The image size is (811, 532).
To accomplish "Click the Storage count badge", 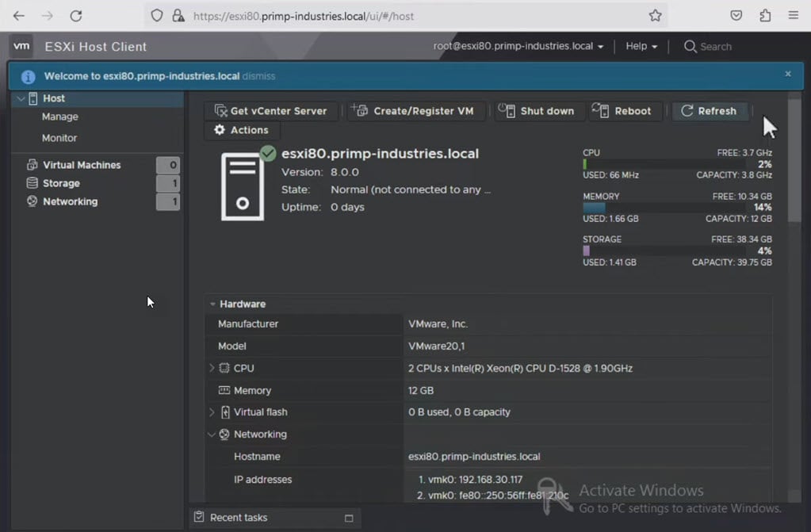I will [168, 183].
